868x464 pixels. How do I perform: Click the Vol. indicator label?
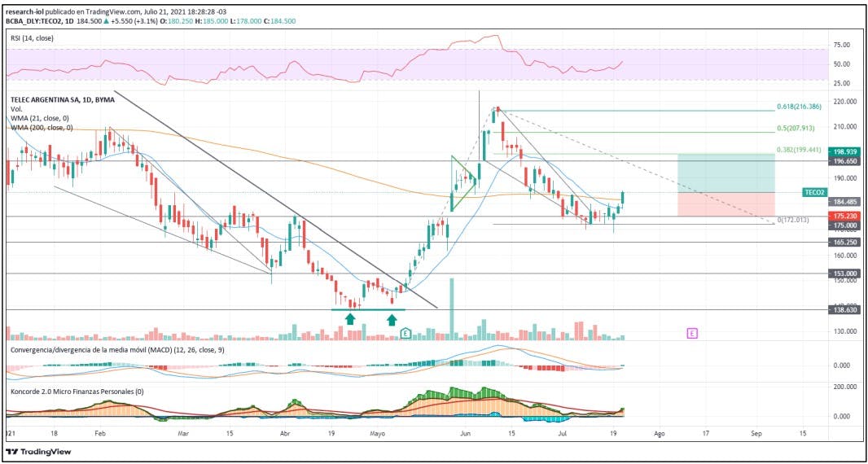pyautogui.click(x=16, y=110)
